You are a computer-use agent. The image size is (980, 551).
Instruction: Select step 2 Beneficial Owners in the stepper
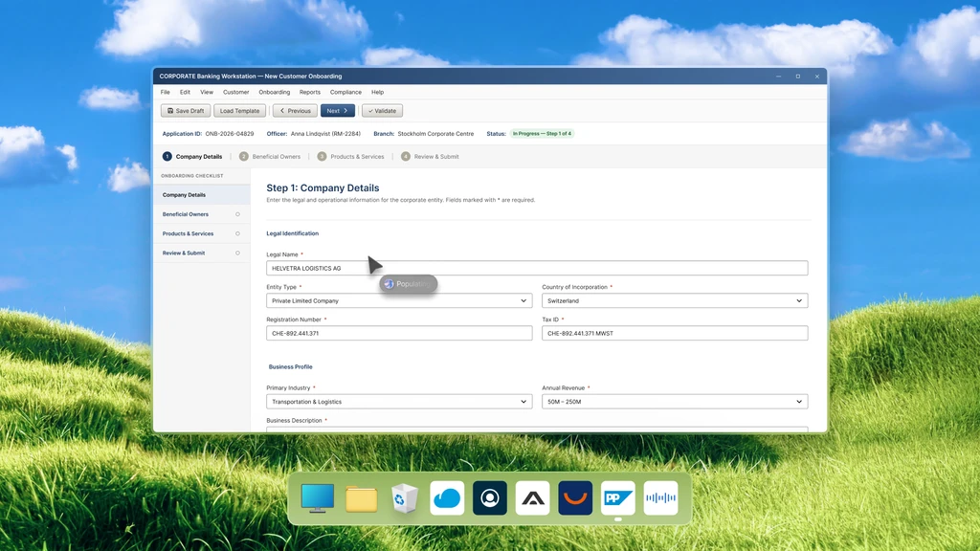[x=270, y=156]
